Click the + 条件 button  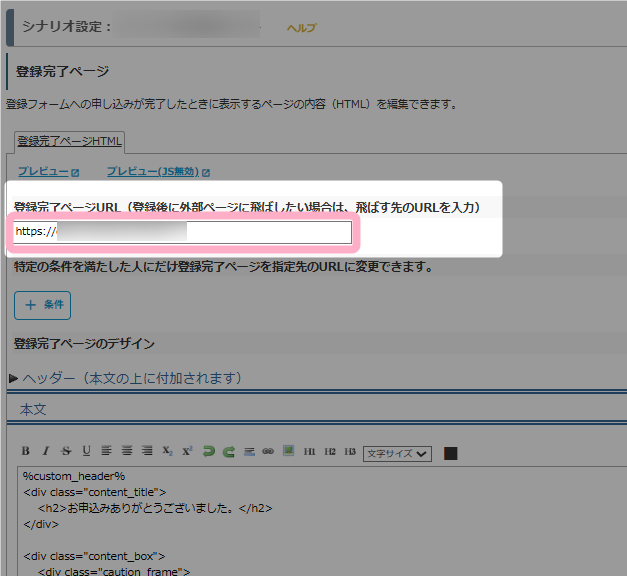click(x=42, y=304)
